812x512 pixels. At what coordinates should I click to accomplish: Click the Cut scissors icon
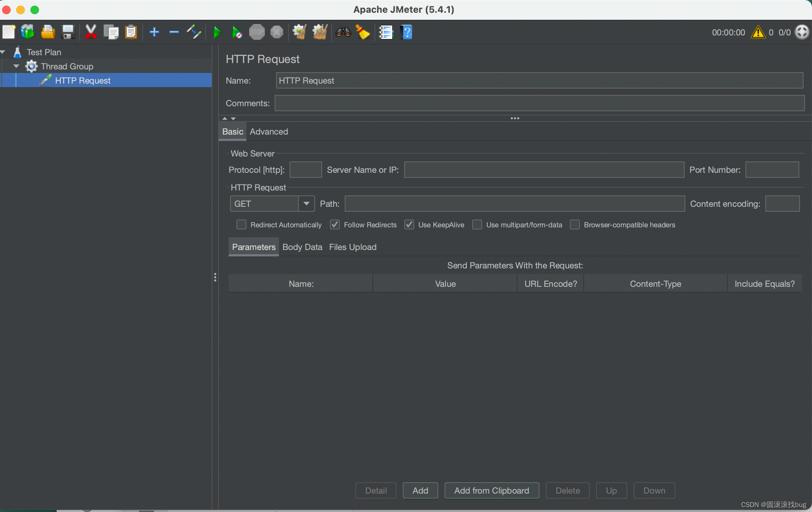pyautogui.click(x=91, y=32)
